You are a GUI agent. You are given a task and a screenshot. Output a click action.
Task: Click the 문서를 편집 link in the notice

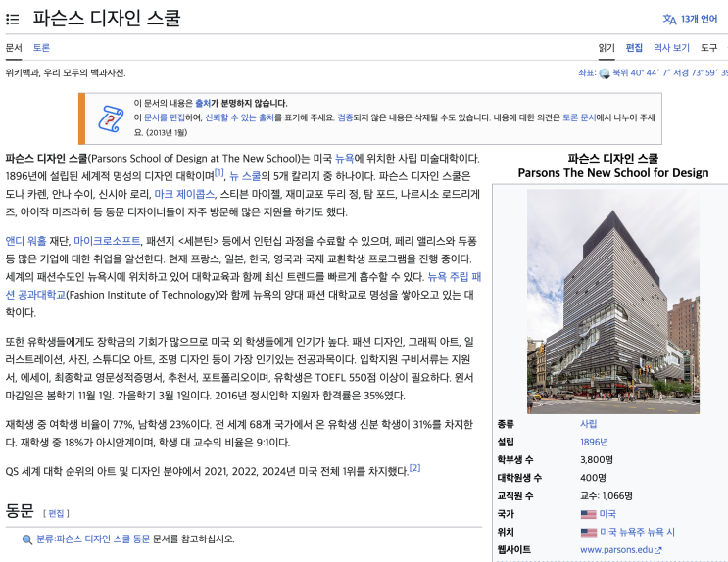[164, 117]
